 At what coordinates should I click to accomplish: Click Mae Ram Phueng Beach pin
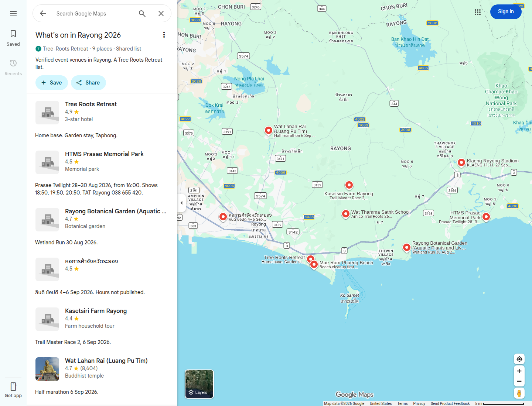(314, 265)
